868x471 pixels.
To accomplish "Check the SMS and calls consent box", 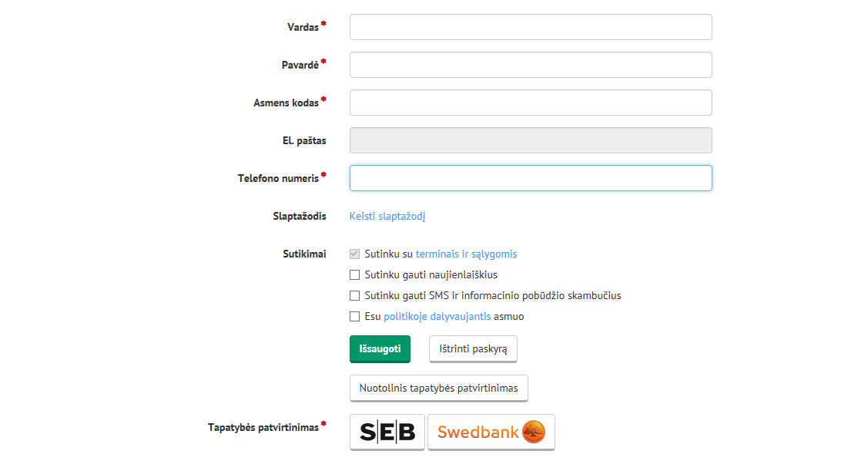I will coord(354,296).
